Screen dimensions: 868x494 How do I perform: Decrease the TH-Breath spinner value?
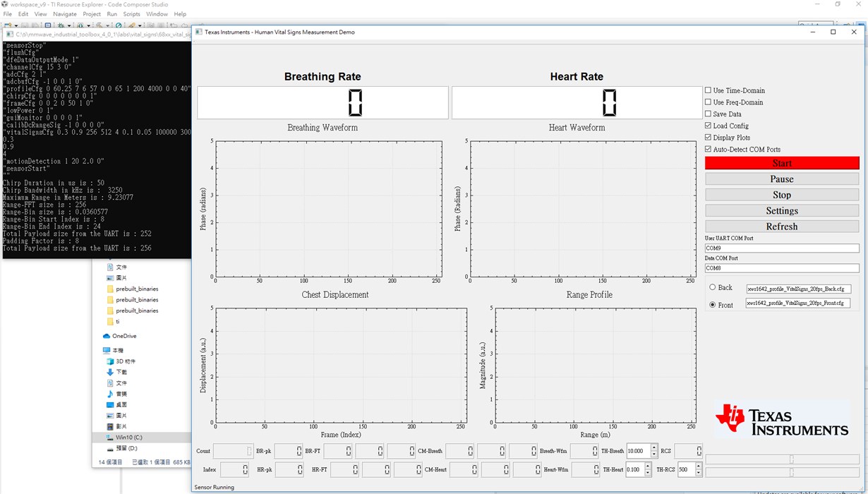654,454
